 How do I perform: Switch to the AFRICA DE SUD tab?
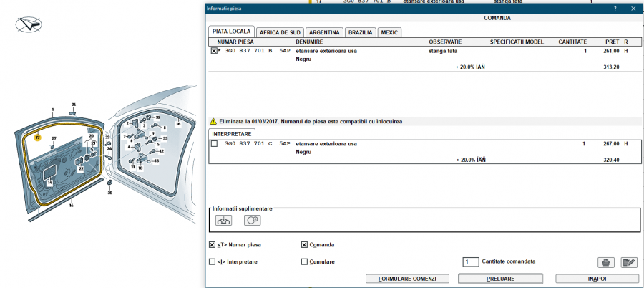(x=278, y=32)
